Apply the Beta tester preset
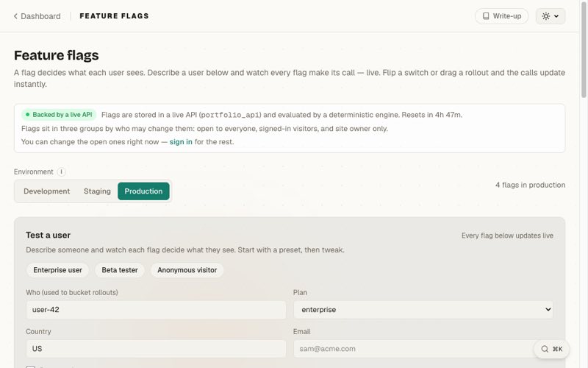The width and height of the screenshot is (588, 368). coord(120,270)
